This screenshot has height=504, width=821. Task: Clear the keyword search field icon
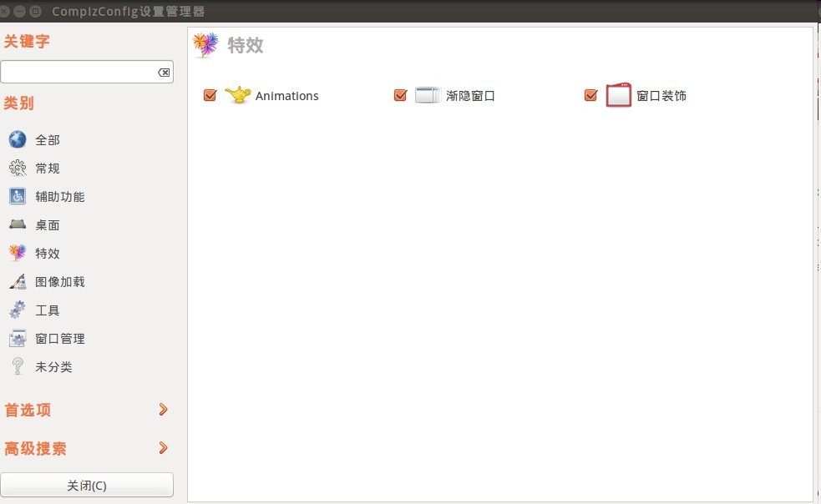pos(164,73)
